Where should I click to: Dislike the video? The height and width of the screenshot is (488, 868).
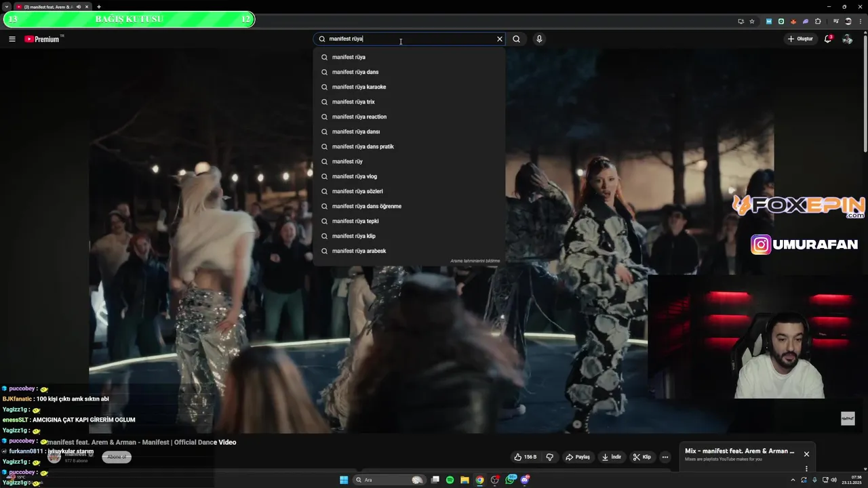(x=549, y=457)
